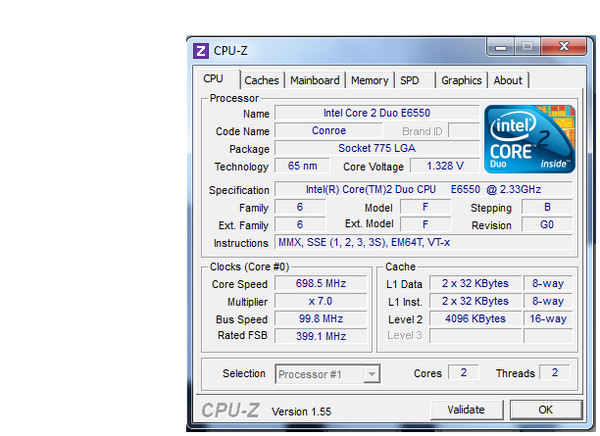This screenshot has height=436, width=600.
Task: Click the Ext. Family value 6
Action: 300,225
